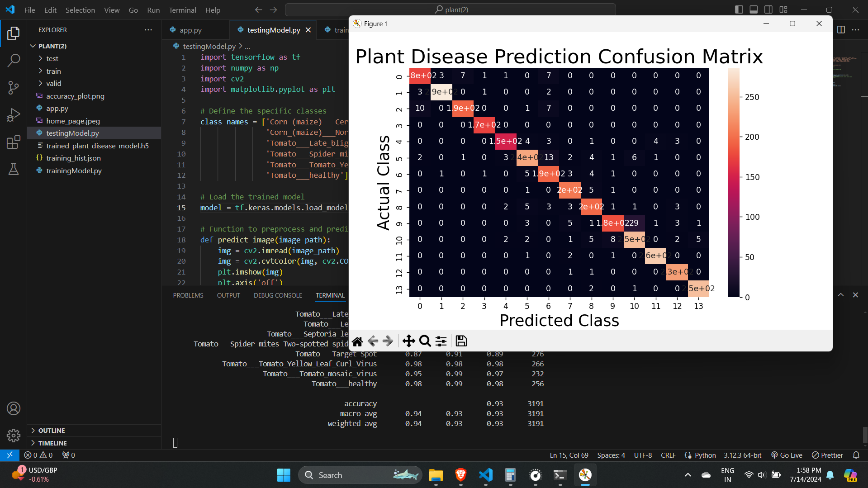Click Go Live in the status bar
Viewport: 868px width, 488px height.
787,455
